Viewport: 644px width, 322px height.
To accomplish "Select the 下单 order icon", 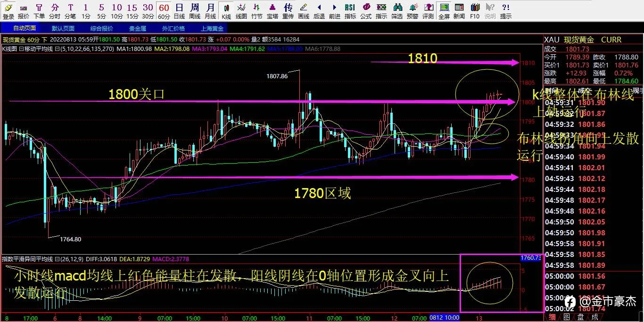I will point(39,10).
